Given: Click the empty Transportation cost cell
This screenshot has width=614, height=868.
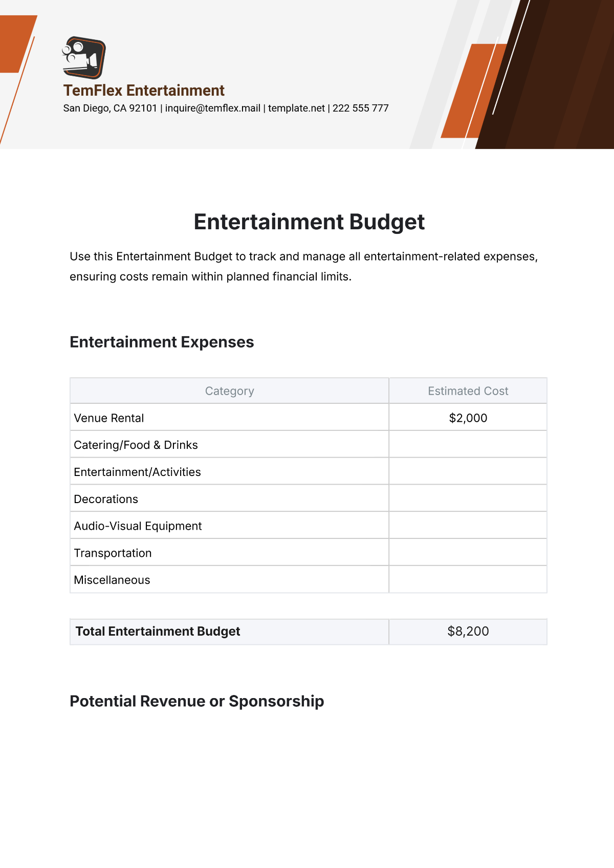Looking at the screenshot, I should [468, 553].
